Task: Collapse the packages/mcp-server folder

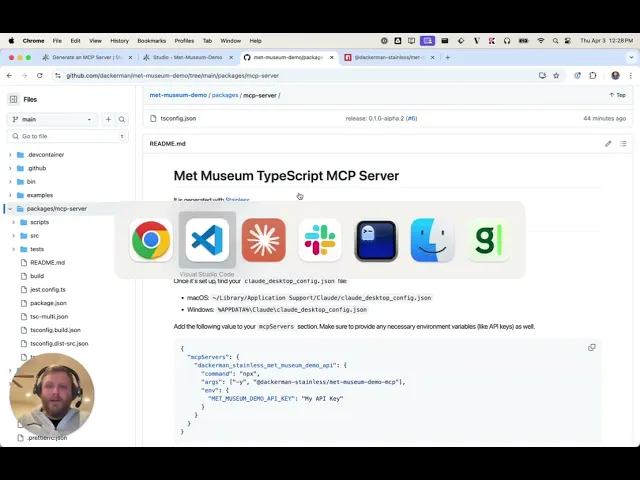Action: click(10, 209)
